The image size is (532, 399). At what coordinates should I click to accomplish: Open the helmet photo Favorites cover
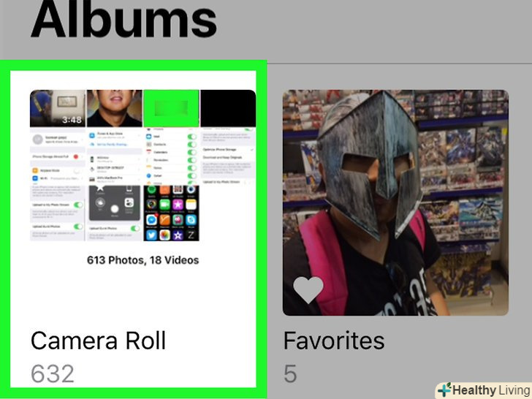click(x=395, y=202)
